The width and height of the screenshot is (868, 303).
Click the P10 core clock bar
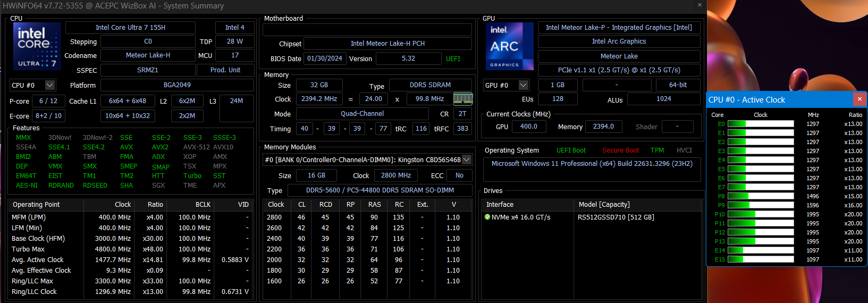[760, 214]
